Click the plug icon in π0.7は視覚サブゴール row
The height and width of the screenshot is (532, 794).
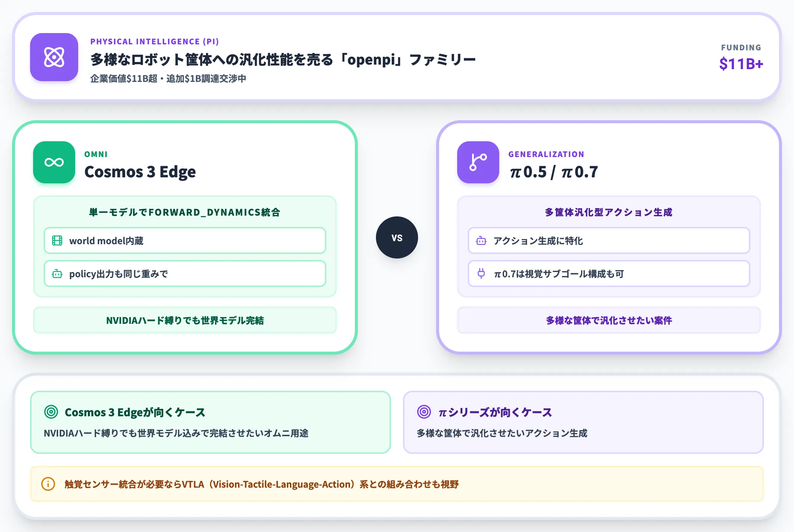(x=481, y=274)
